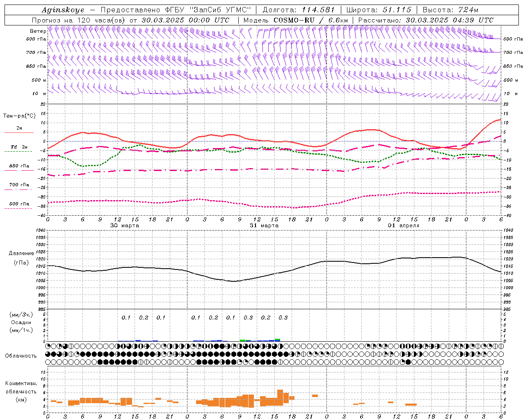Click the blue dashed Td 2м legend line
525x420 pixels.
[x=19, y=152]
